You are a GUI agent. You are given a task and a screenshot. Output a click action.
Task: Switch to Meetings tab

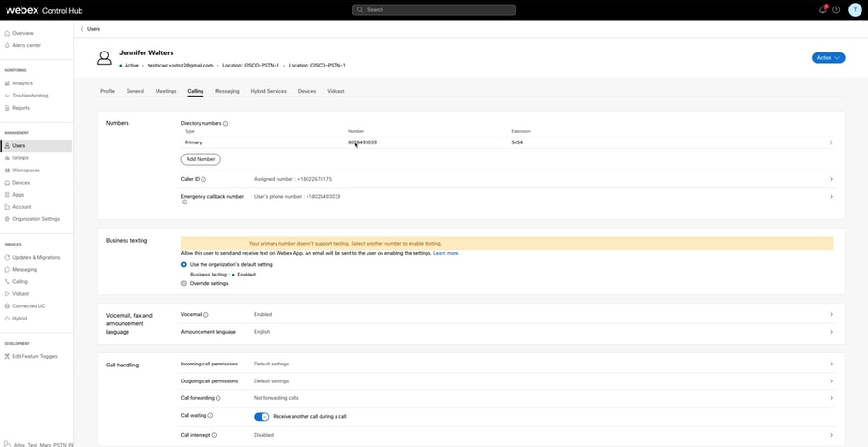tap(166, 91)
